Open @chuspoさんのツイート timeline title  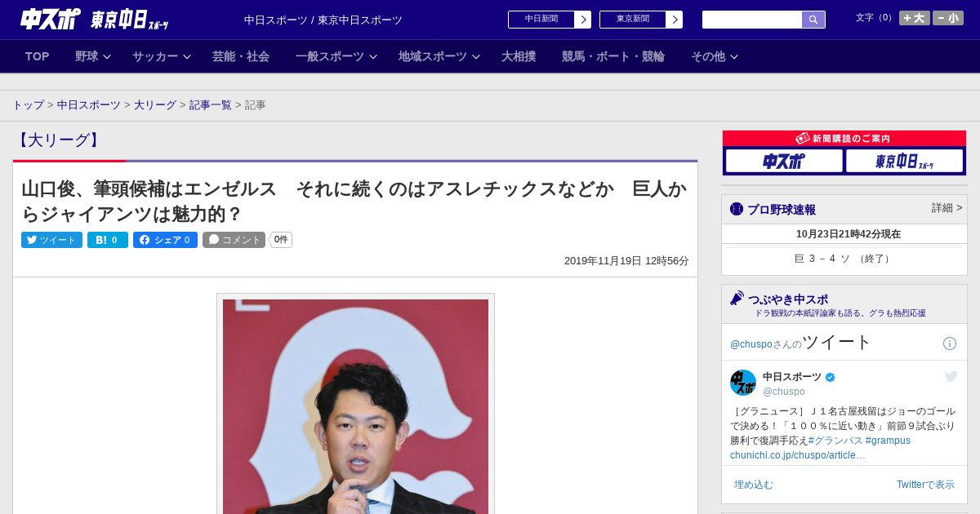(x=801, y=343)
